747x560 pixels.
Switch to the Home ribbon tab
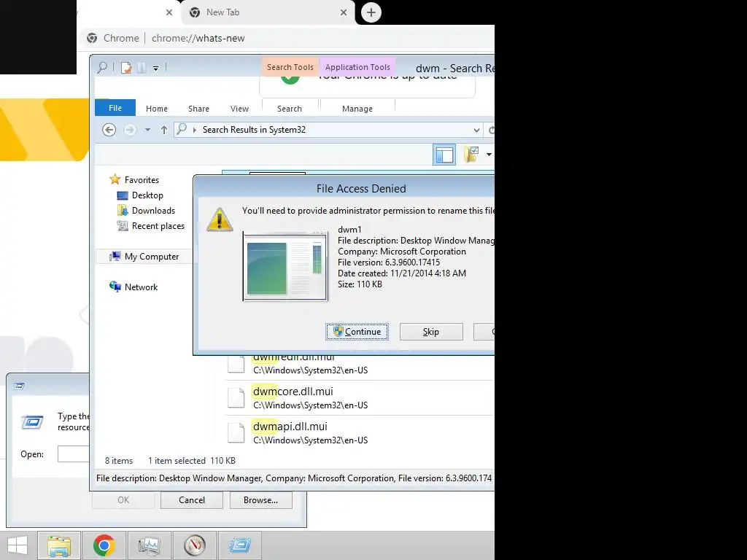[x=157, y=109]
